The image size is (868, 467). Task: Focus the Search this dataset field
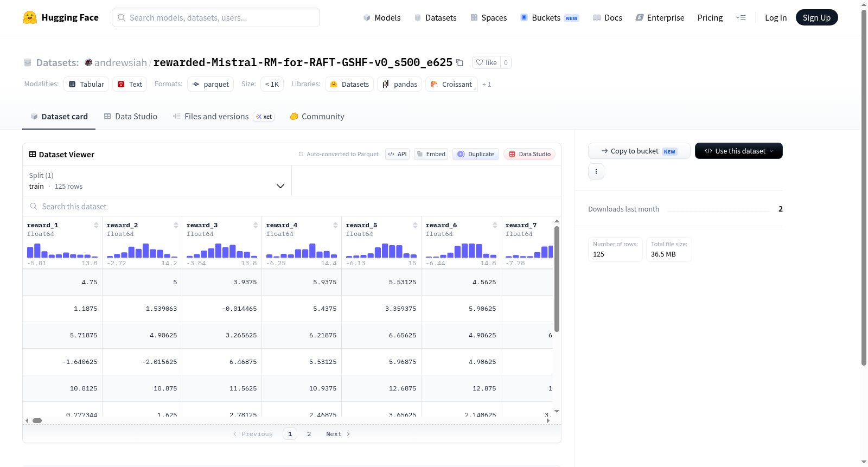tap(292, 206)
